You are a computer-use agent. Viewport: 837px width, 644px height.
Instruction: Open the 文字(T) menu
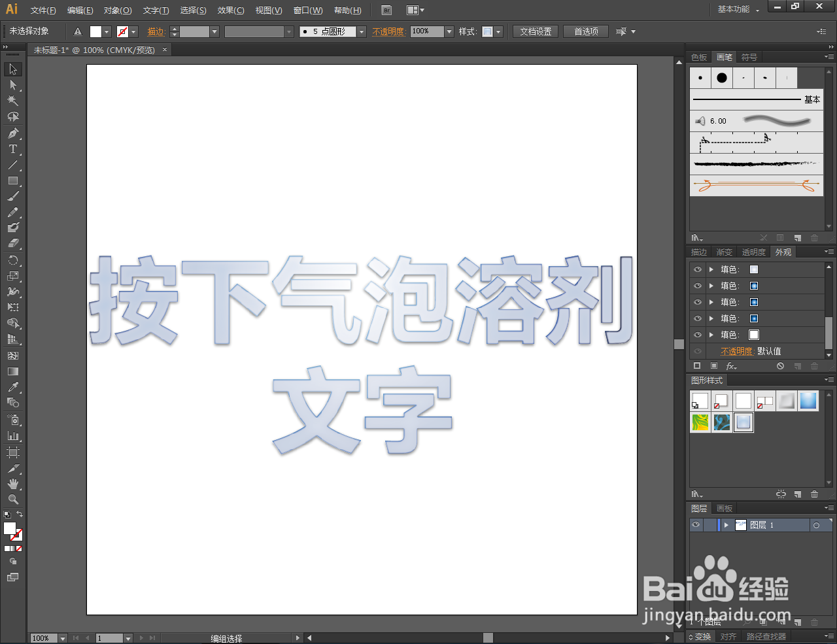pyautogui.click(x=156, y=10)
